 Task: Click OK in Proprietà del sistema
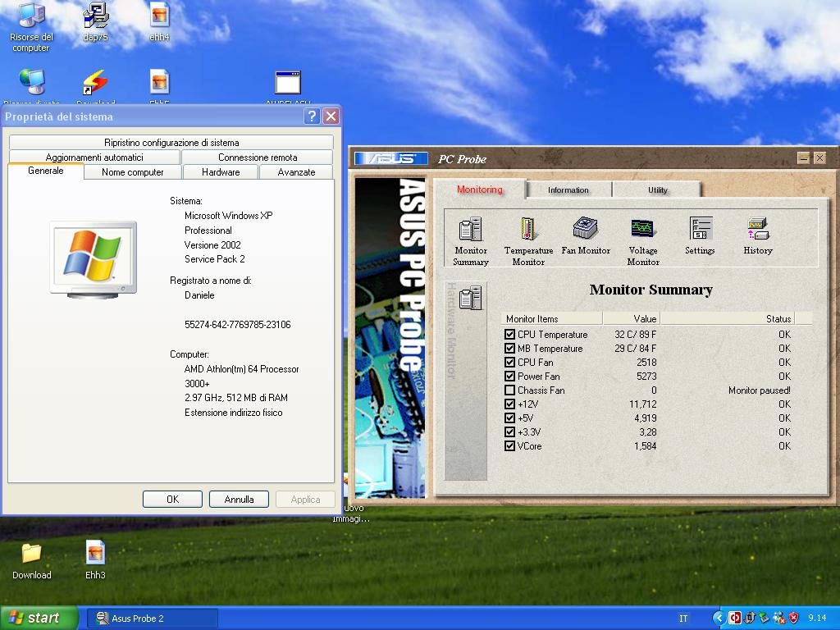pyautogui.click(x=172, y=499)
